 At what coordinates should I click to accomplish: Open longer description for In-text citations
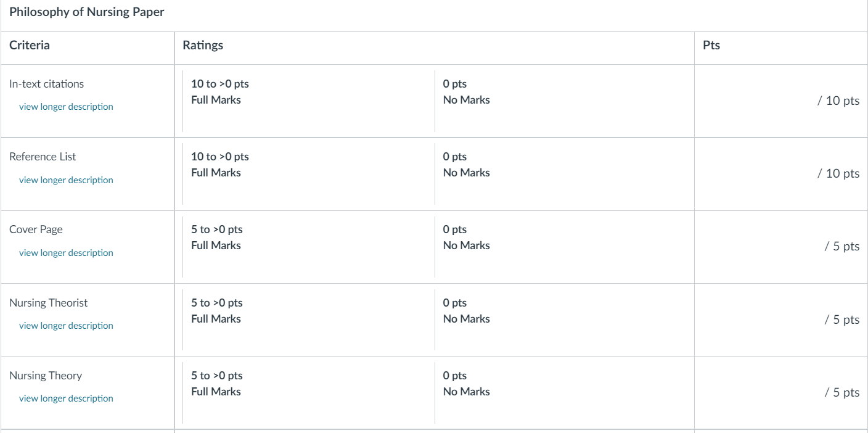tap(66, 107)
